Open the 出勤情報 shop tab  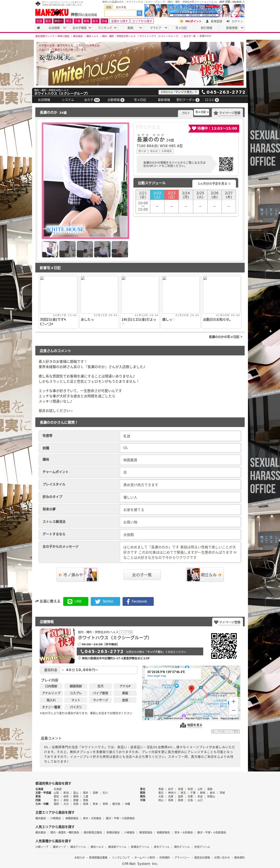[x=116, y=100]
